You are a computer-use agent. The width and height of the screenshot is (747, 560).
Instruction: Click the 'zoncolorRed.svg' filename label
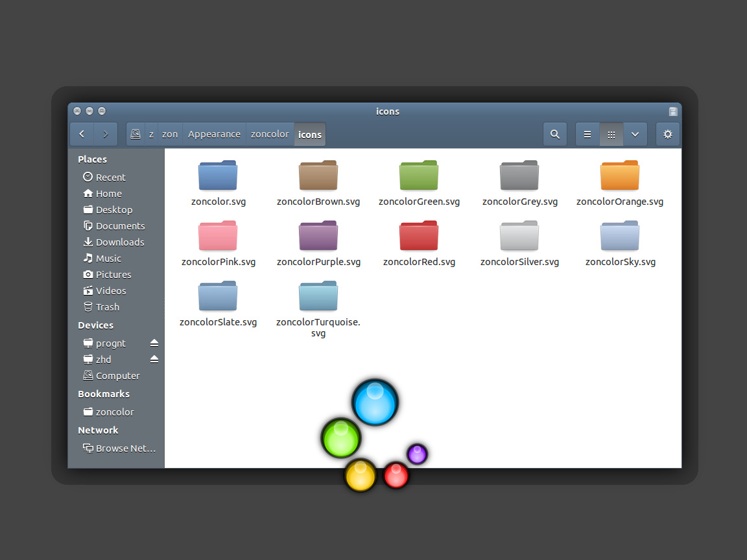(x=419, y=262)
